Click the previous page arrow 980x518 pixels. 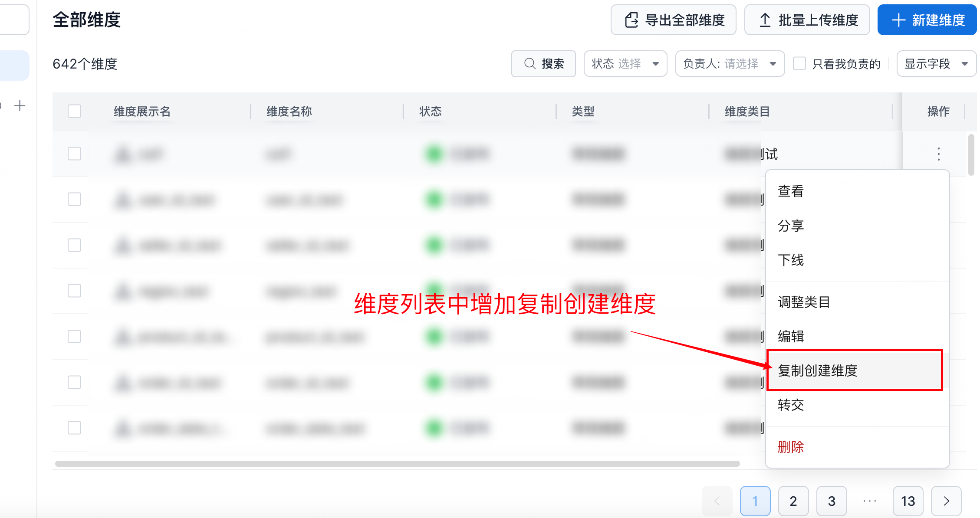tap(717, 501)
